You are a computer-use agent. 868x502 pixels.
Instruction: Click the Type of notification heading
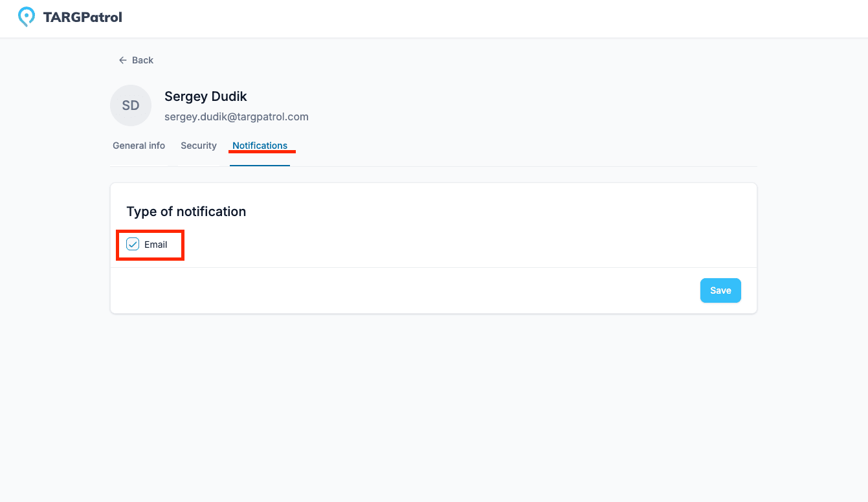click(186, 212)
